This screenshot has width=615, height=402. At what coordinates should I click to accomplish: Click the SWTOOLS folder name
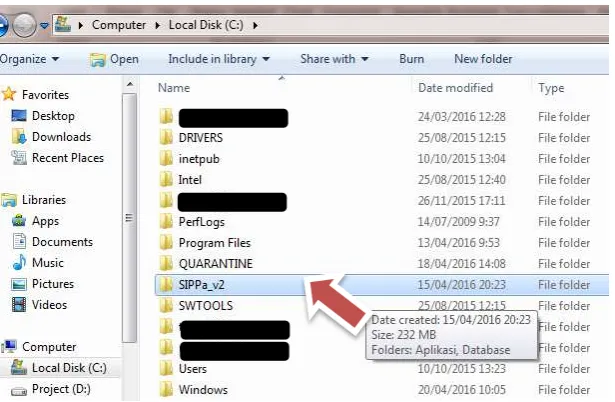pyautogui.click(x=206, y=306)
